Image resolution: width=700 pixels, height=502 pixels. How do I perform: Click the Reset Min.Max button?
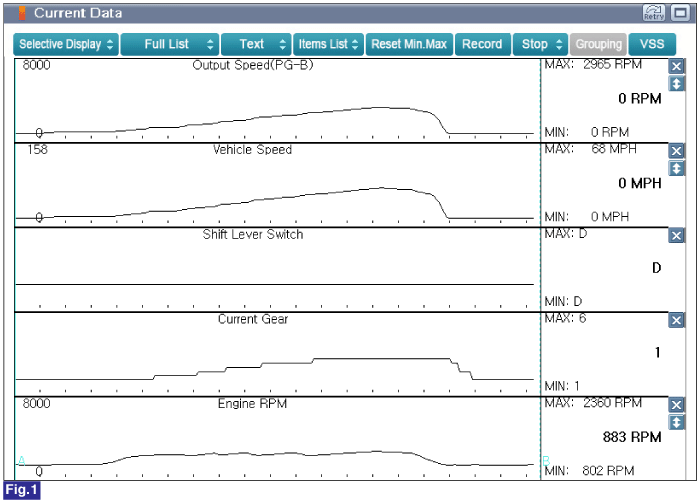[409, 44]
